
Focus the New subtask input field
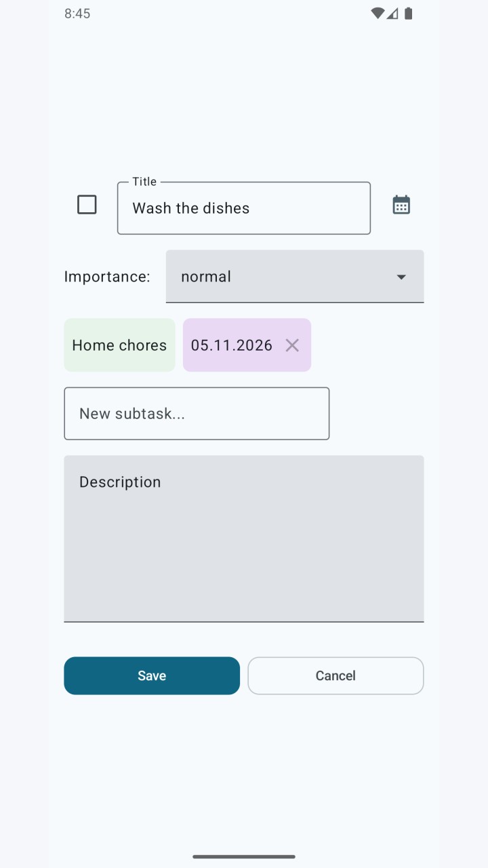pyautogui.click(x=197, y=414)
